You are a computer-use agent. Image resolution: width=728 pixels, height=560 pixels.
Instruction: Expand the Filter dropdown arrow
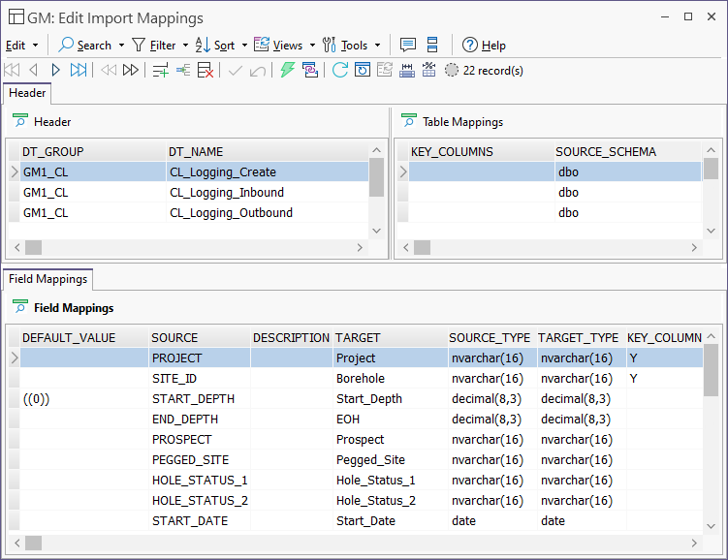[185, 46]
